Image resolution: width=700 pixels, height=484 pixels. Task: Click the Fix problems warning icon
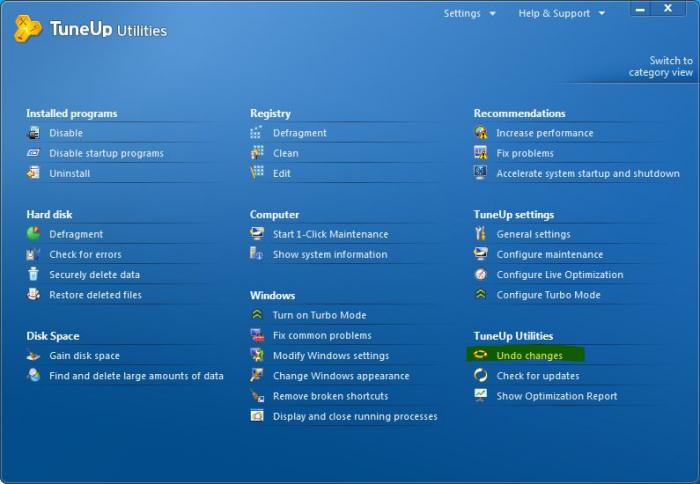pos(480,153)
